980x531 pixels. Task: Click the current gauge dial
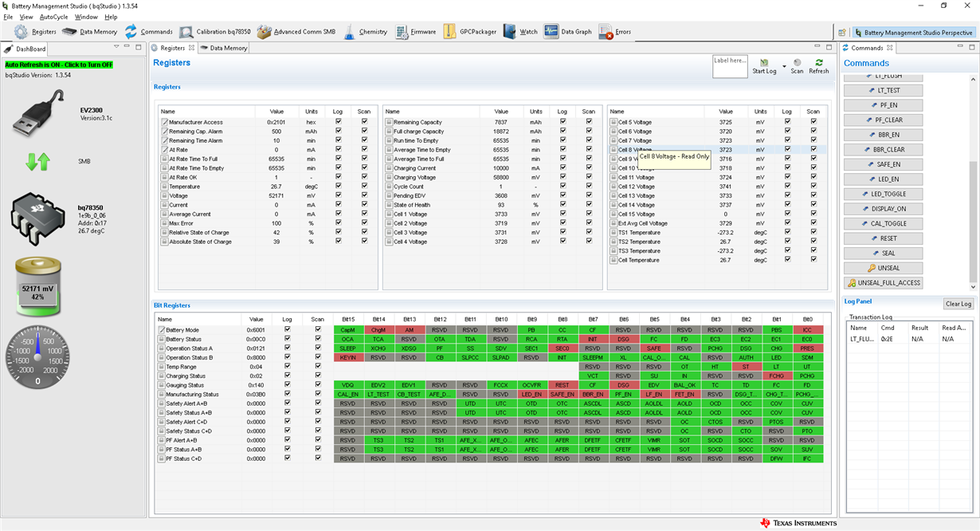[x=37, y=358]
